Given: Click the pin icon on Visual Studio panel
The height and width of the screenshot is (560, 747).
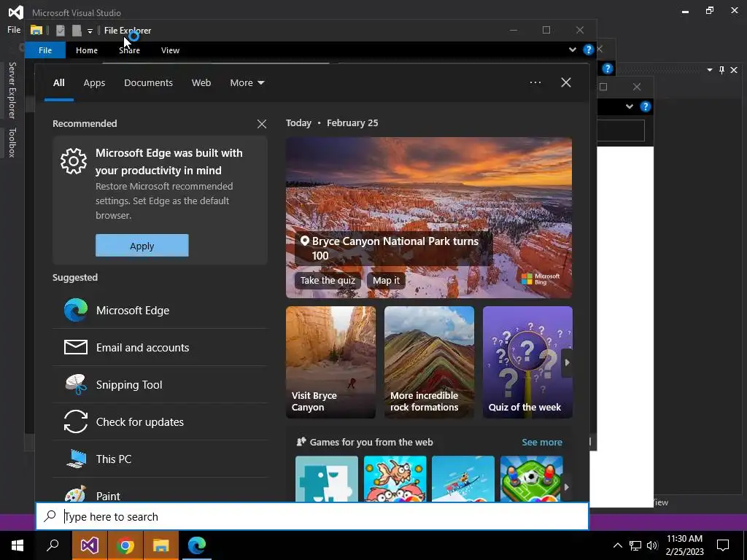Looking at the screenshot, I should tap(721, 70).
